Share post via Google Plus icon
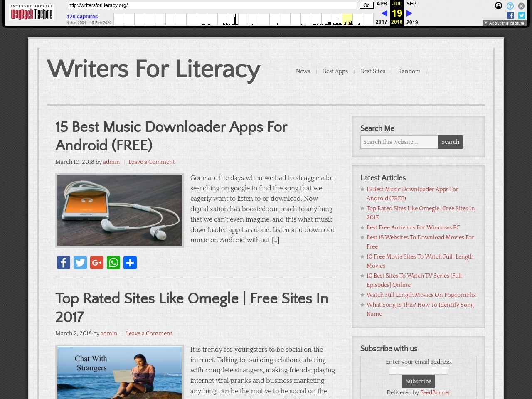Screen dimensions: 532x399 pyautogui.click(x=97, y=263)
